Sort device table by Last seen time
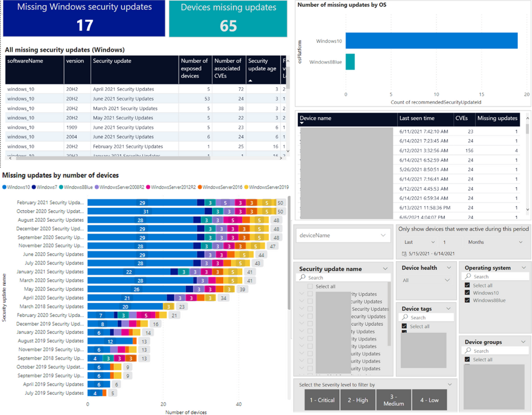This screenshot has height=415, width=532. pyautogui.click(x=417, y=118)
